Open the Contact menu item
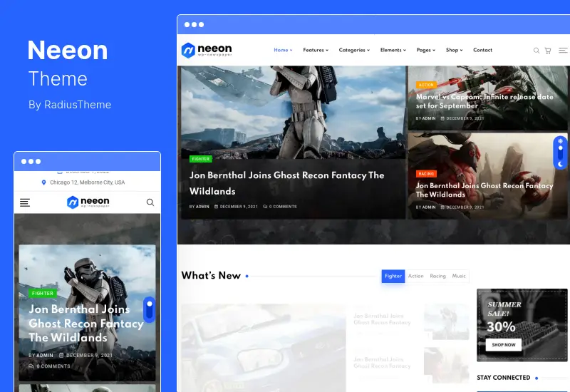 pos(482,50)
